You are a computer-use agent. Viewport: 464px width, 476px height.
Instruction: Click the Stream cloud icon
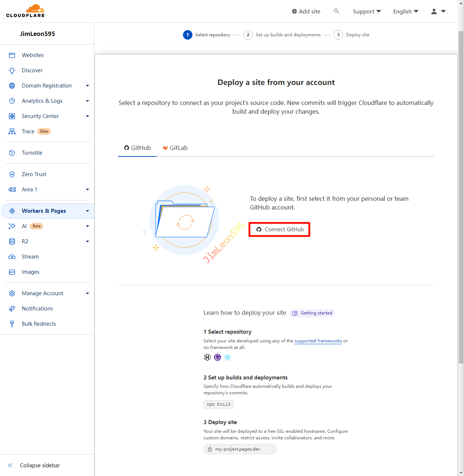(12, 257)
